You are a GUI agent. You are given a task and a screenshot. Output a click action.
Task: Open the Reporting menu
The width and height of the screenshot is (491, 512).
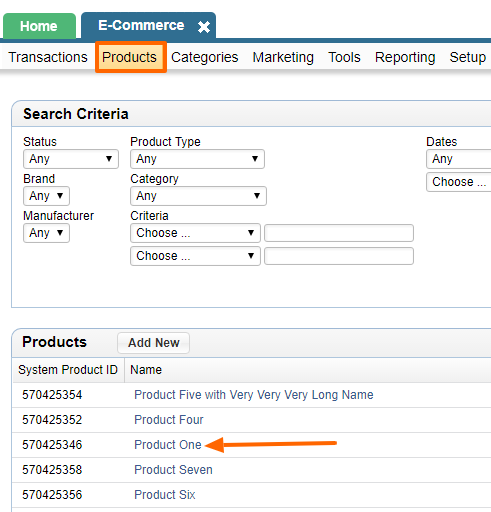tap(405, 57)
